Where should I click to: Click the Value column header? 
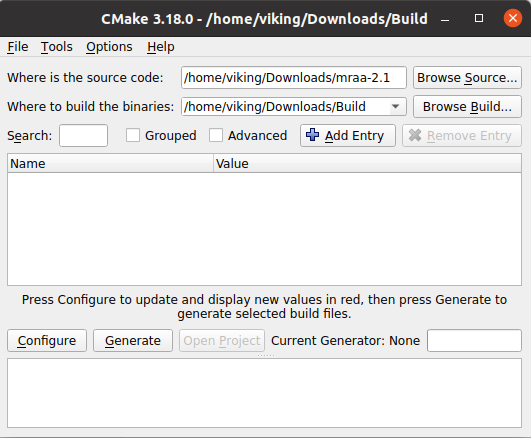point(367,163)
